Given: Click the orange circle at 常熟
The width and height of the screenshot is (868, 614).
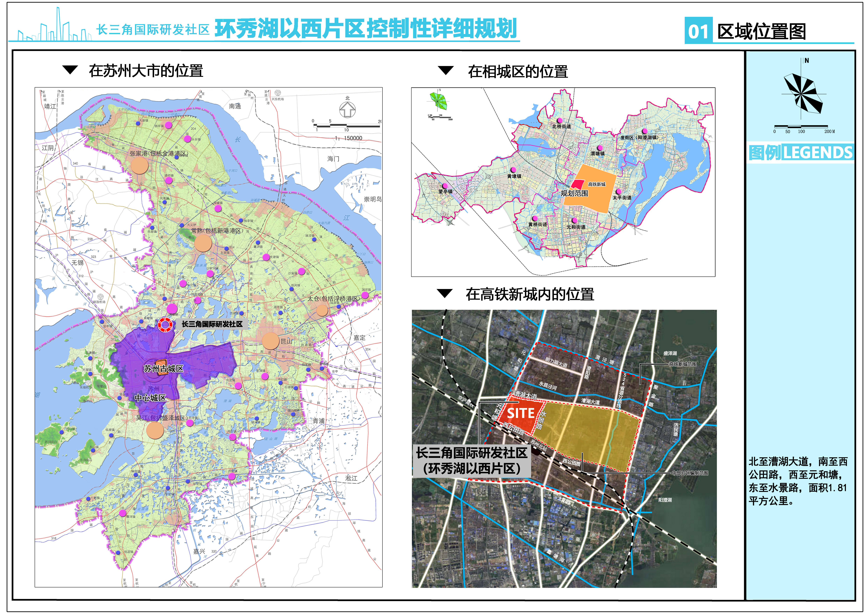Looking at the screenshot, I should 203,243.
